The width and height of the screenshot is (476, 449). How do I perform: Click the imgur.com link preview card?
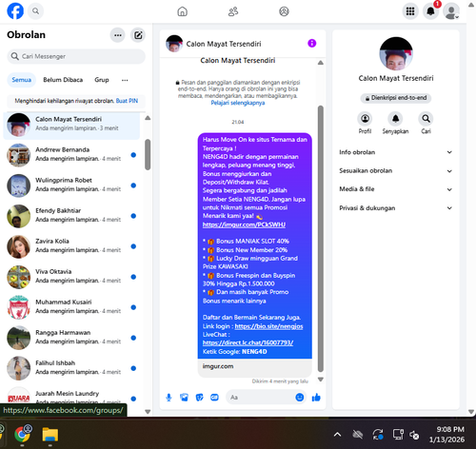[255, 367]
